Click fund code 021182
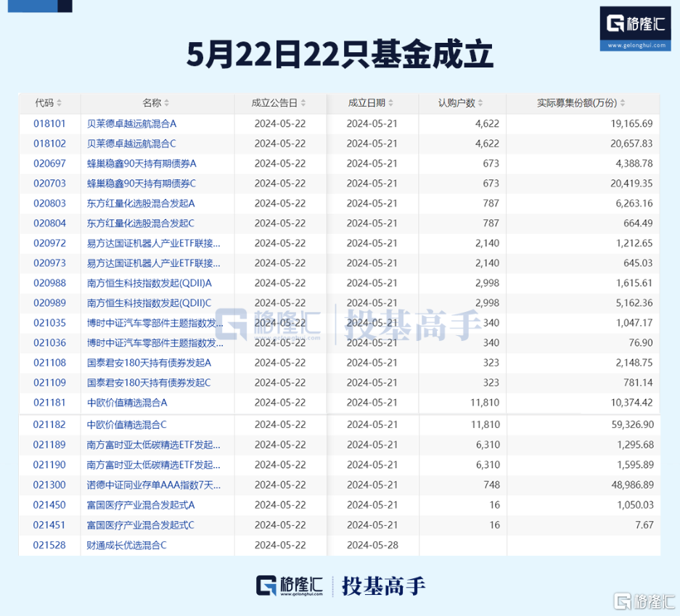Viewport: 680px width, 616px height. [x=49, y=425]
